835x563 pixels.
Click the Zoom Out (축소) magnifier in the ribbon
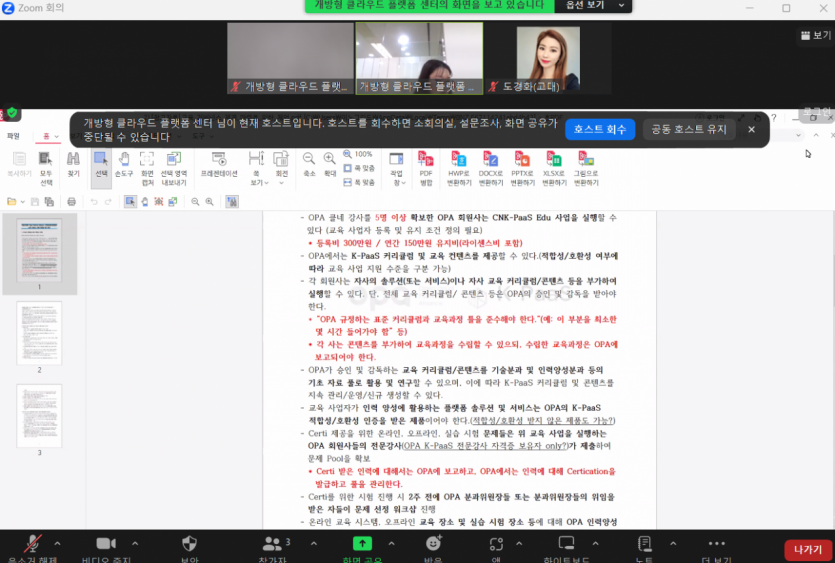309,164
